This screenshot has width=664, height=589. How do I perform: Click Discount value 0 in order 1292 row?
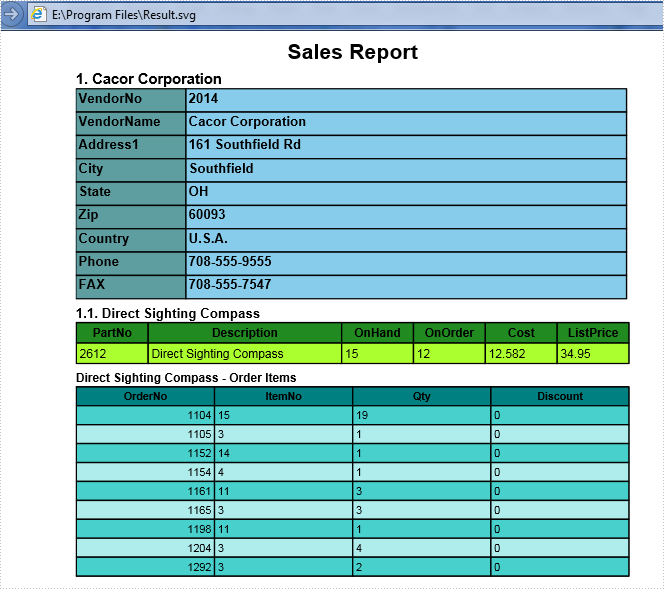[x=560, y=567]
